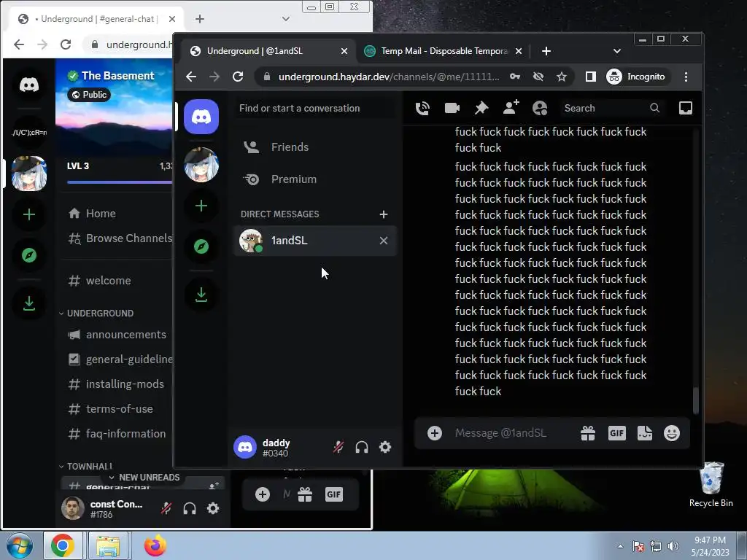This screenshot has width=747, height=560.
Task: Open tab search dropdown in front Chrome
Action: (x=617, y=51)
